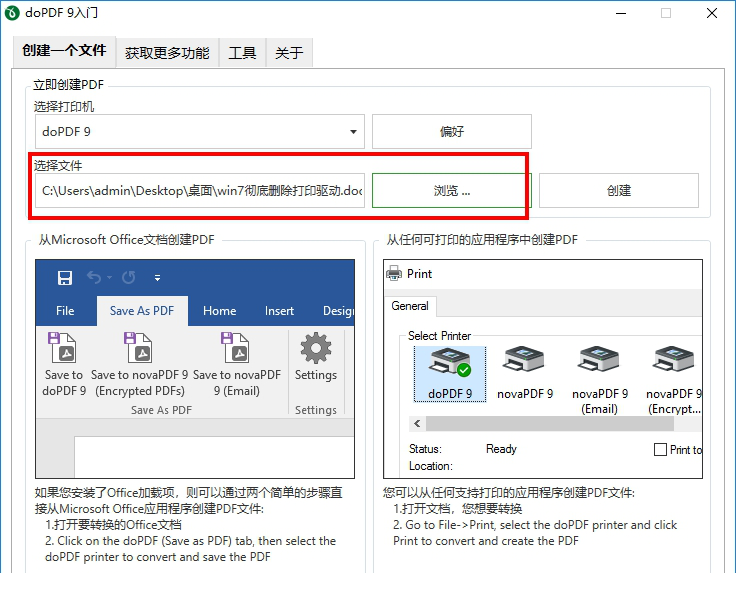The height and width of the screenshot is (595, 736).
Task: Select the General tab in Print dialog
Action: (410, 306)
